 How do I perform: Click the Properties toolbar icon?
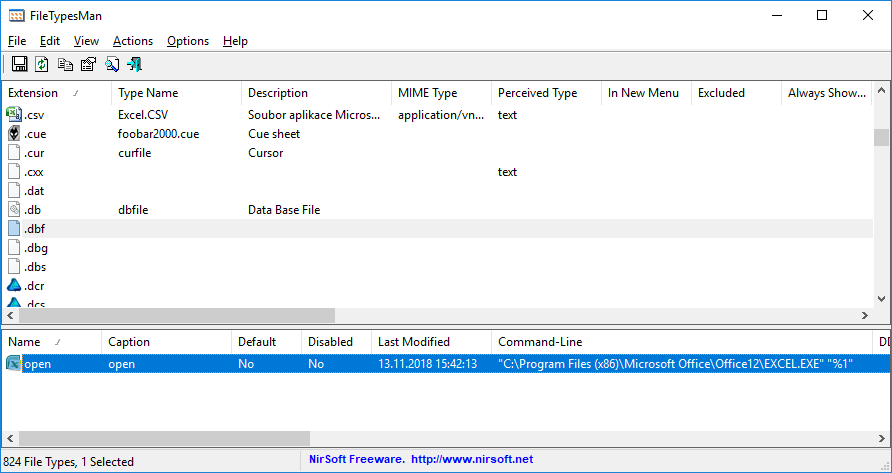88,65
